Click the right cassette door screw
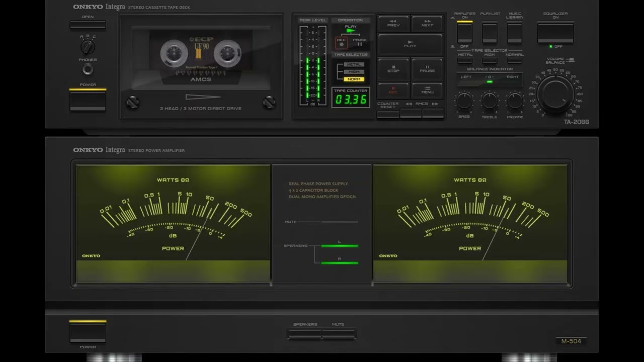Viewport: 644px width, 362px height. coord(269,103)
